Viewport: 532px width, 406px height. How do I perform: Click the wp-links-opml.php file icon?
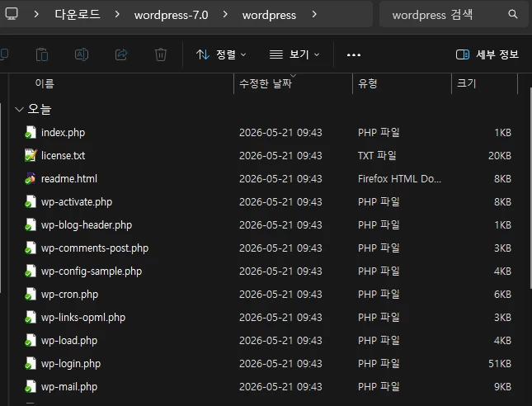point(31,317)
